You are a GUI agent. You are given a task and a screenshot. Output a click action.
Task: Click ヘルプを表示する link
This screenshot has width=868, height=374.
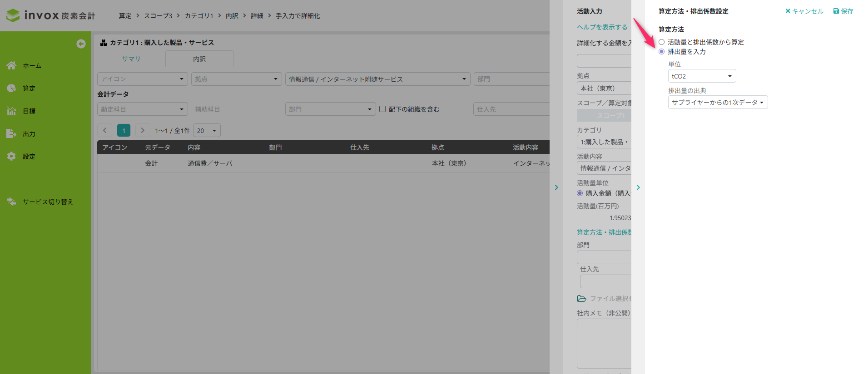point(602,27)
